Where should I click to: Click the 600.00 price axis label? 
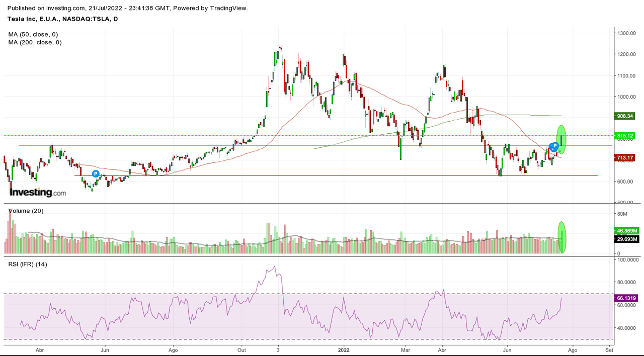[625, 181]
